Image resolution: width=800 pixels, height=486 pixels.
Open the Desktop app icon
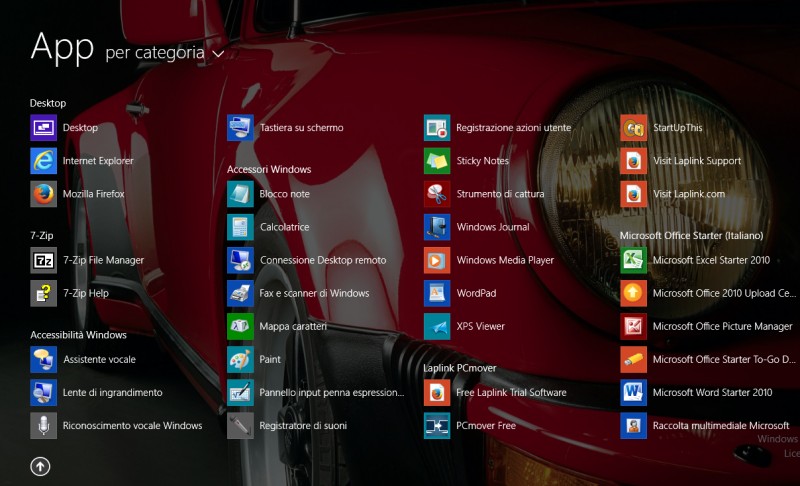43,127
